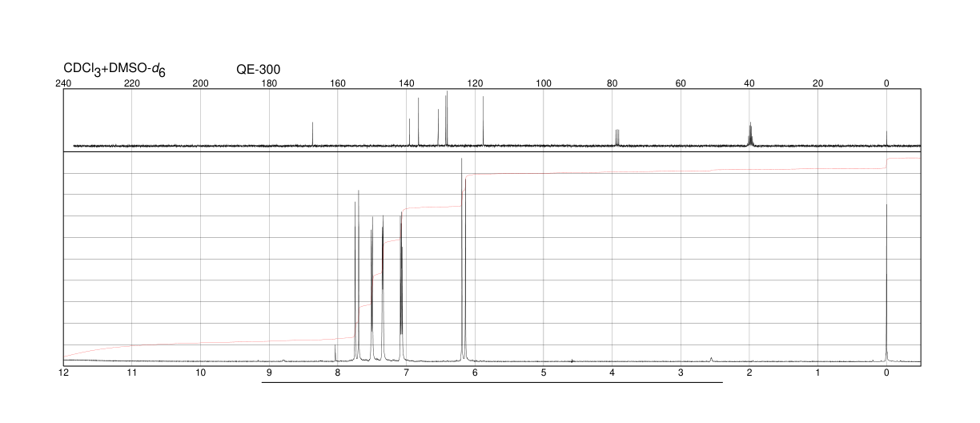
Task: Pick the tall proton peak near 6.2 ppm
Action: (462, 260)
